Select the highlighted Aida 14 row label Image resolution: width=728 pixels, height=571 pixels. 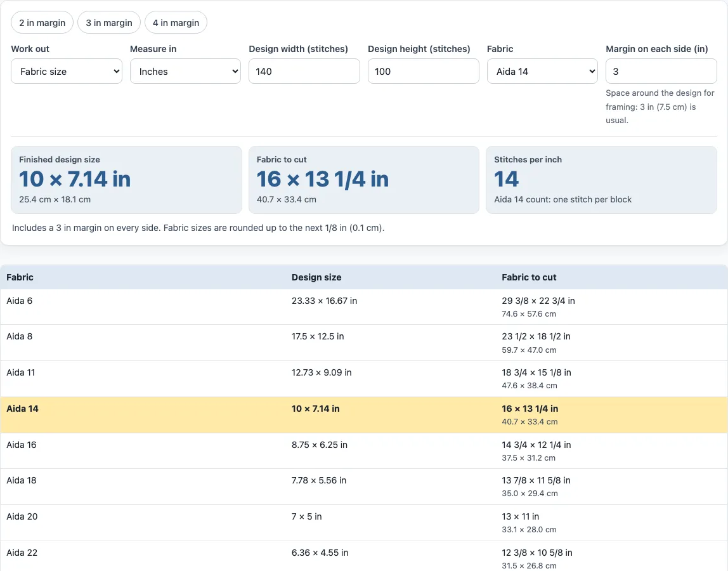click(22, 409)
